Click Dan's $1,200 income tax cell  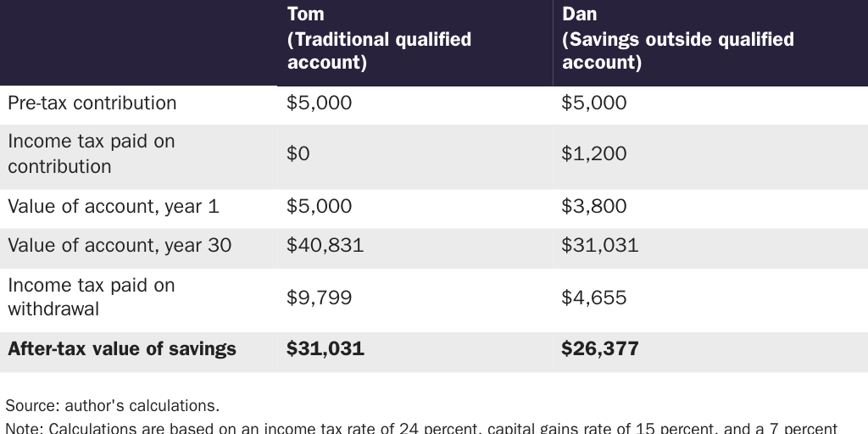[594, 153]
